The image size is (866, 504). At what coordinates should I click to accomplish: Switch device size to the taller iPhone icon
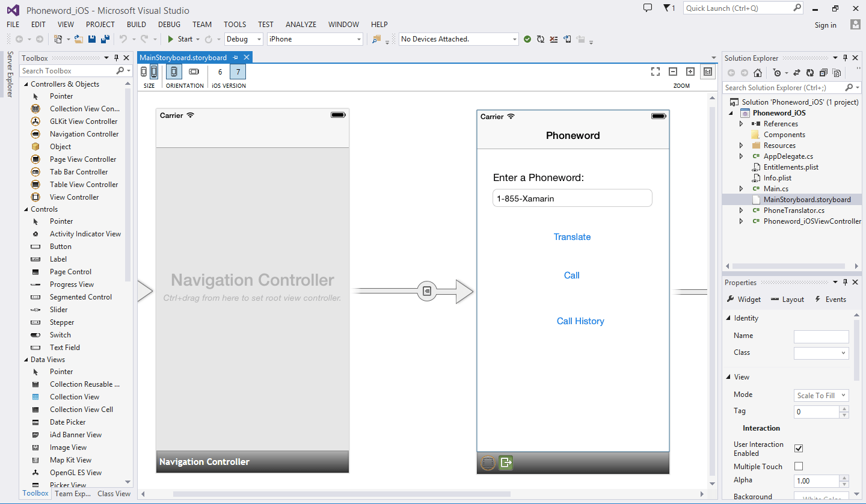[x=154, y=71]
